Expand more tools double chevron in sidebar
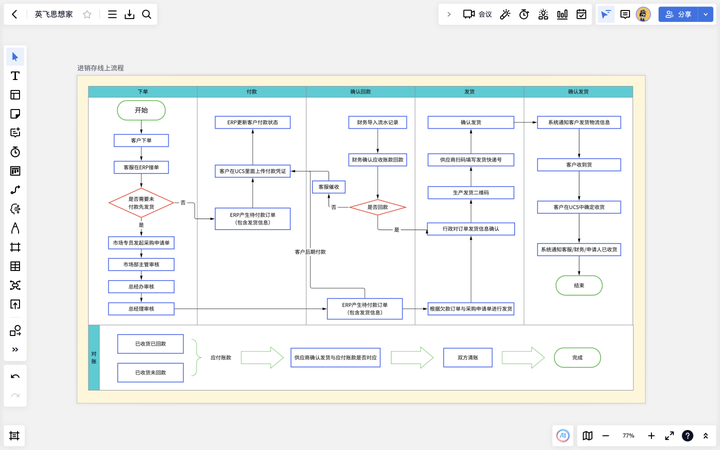The width and height of the screenshot is (720, 450). 15,349
